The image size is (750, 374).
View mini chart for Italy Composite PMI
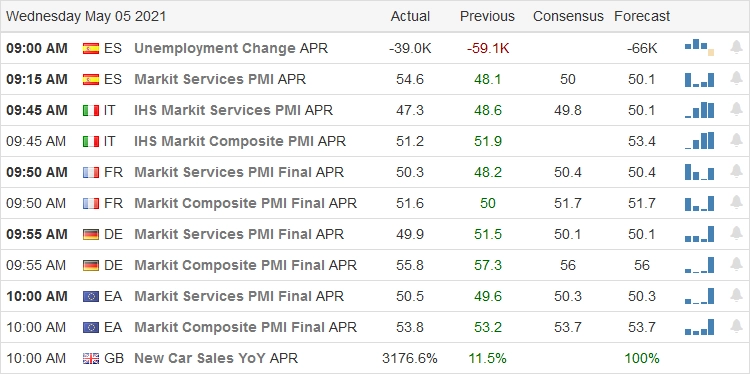click(x=699, y=141)
